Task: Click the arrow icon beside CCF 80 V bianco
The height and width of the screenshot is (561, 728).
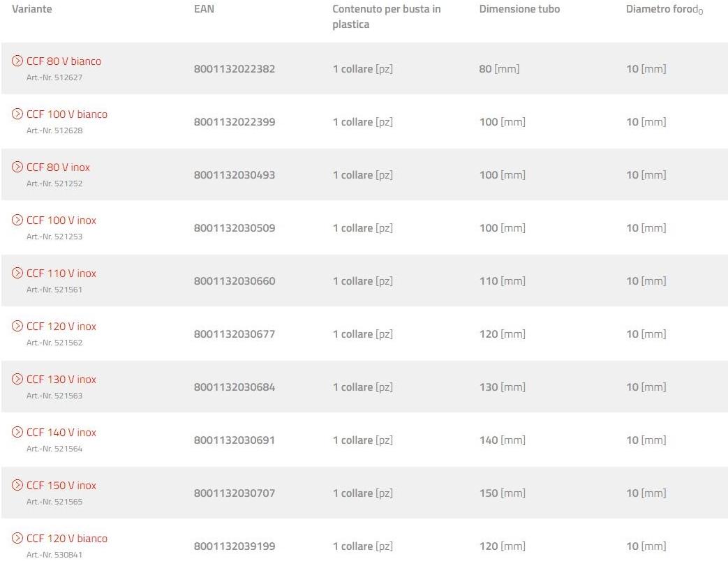Action: [17, 61]
